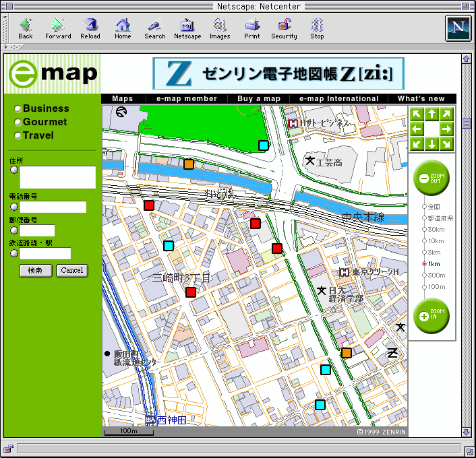Pan map down-left with arrow icon

click(417, 143)
